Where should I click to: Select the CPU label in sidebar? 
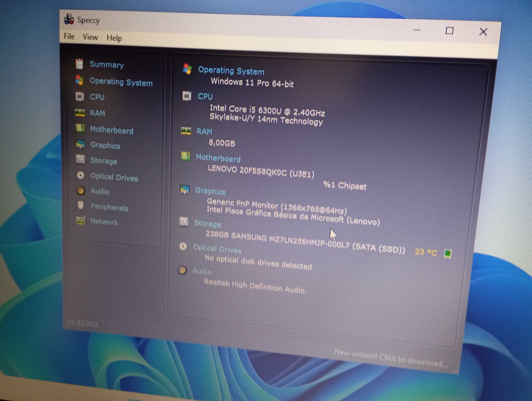pos(97,97)
